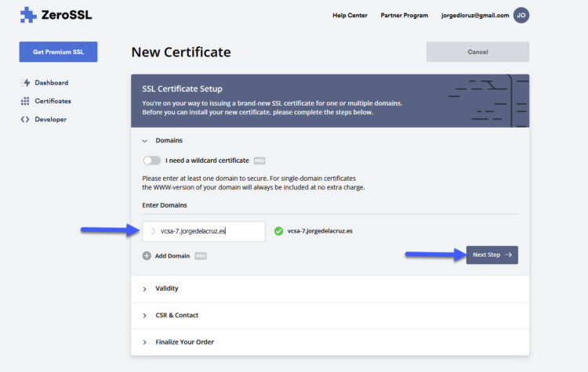Click the Next Step button

[492, 255]
